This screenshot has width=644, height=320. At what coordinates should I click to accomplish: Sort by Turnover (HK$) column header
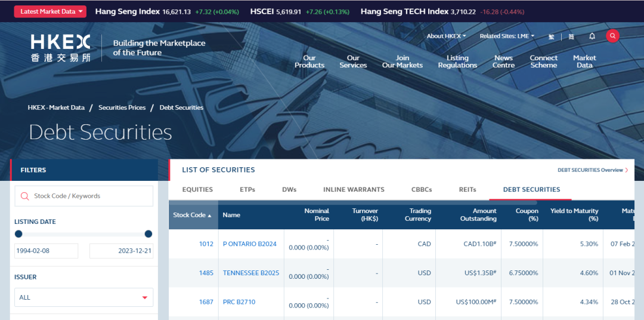pos(365,215)
